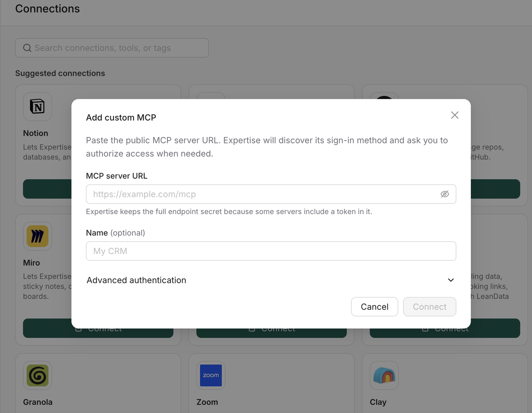The width and height of the screenshot is (532, 413).
Task: Click the Zoom card title
Action: (207, 402)
